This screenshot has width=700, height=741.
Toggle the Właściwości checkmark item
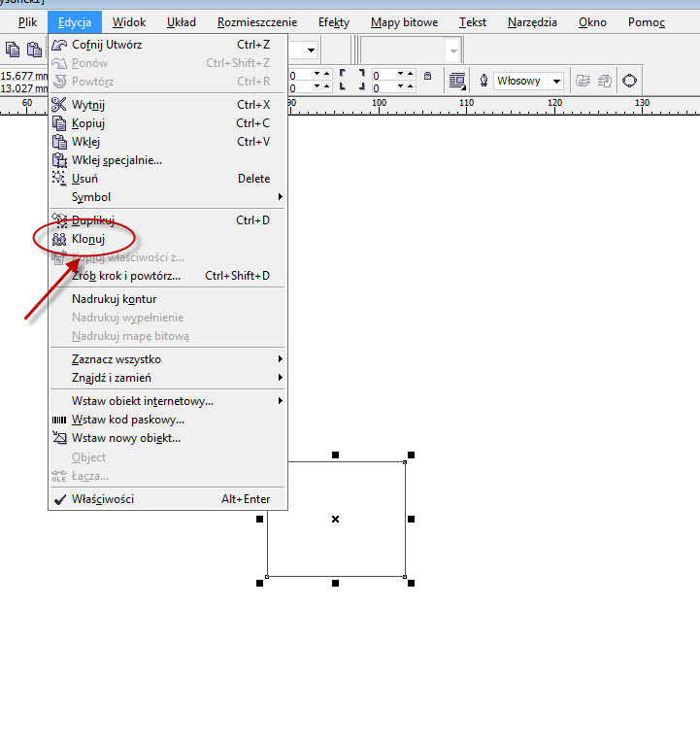point(103,499)
